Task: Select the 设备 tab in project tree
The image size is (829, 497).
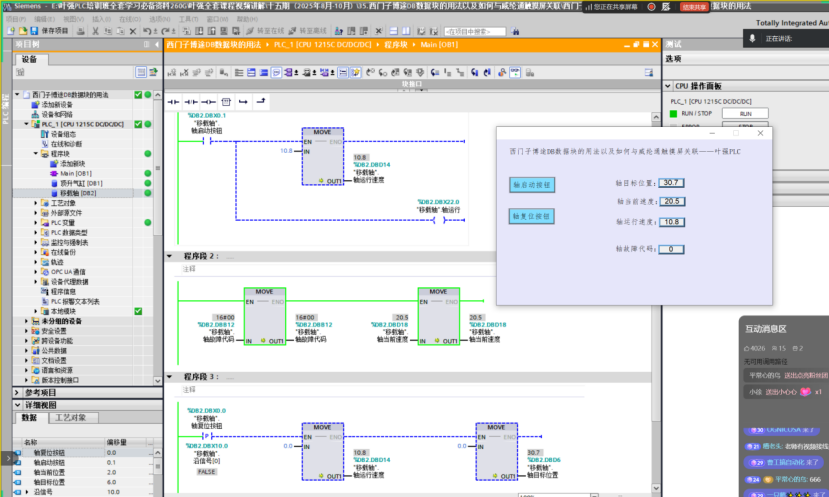Action: point(30,59)
